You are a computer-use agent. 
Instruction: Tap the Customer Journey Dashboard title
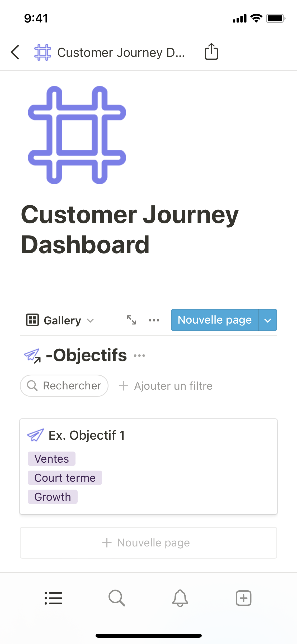pyautogui.click(x=130, y=229)
